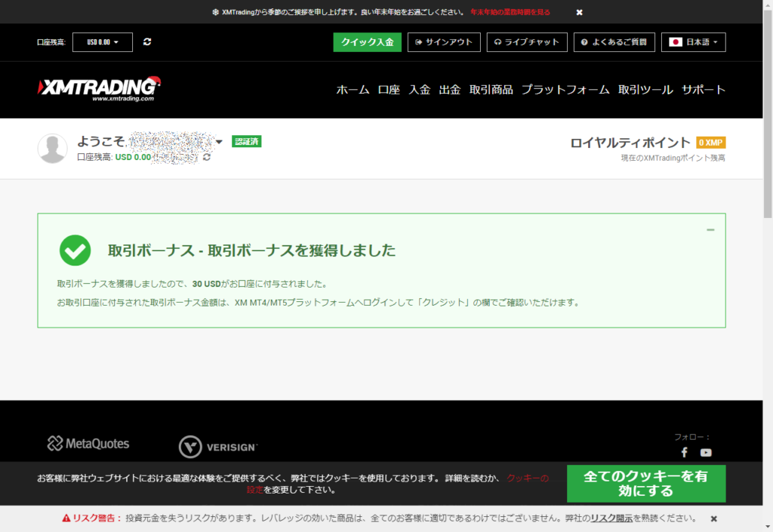This screenshot has height=532, width=773.
Task: Click the VeriSign logo
Action: tap(218, 447)
